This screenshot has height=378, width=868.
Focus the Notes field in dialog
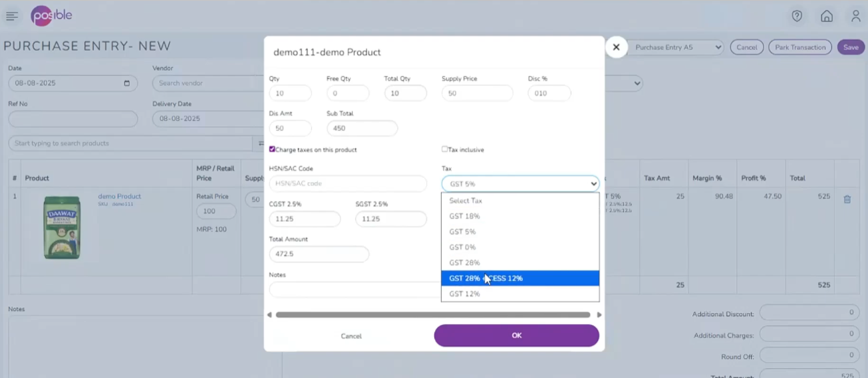(354, 289)
